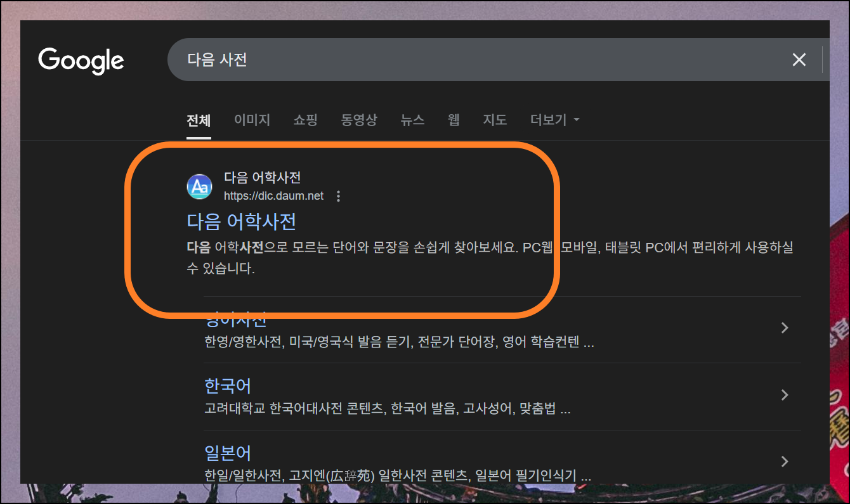The image size is (850, 504).
Task: Switch to the 지도 tab
Action: coord(495,120)
